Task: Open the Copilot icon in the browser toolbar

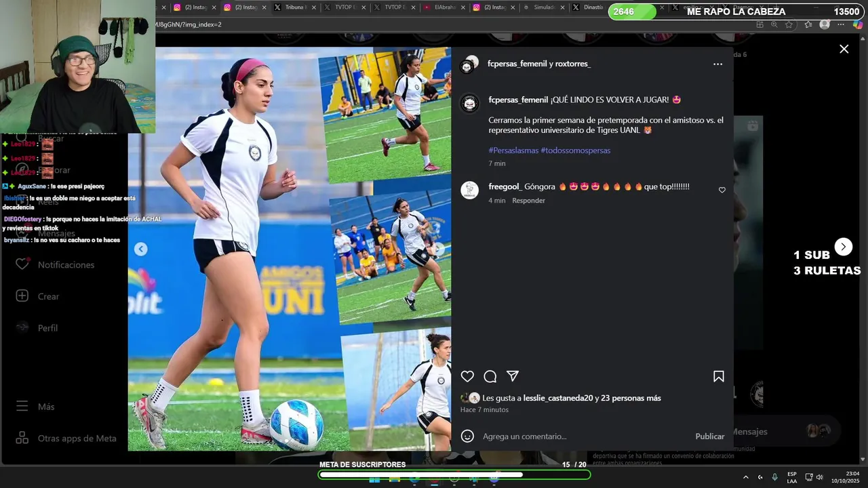Action: pos(858,24)
